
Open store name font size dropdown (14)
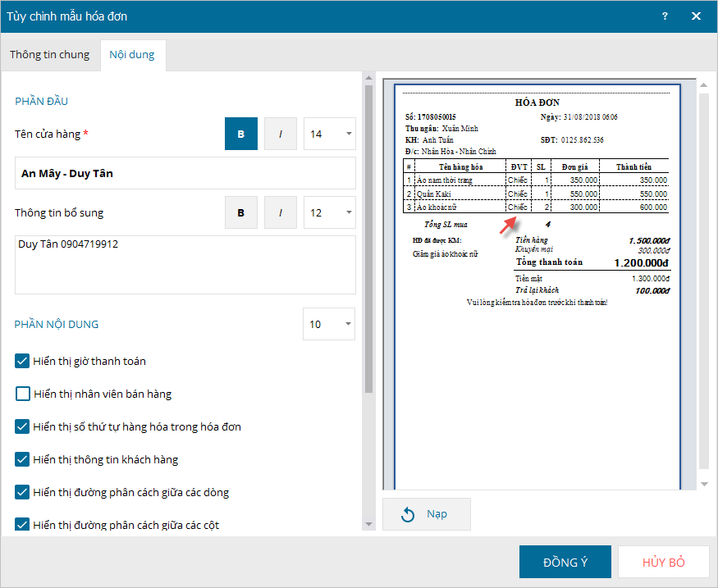[x=330, y=134]
